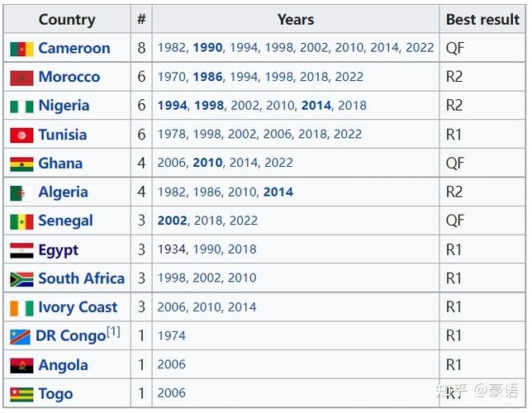Open the Ivory Coast country link
Viewport: 532px width, 413px height.
78,308
